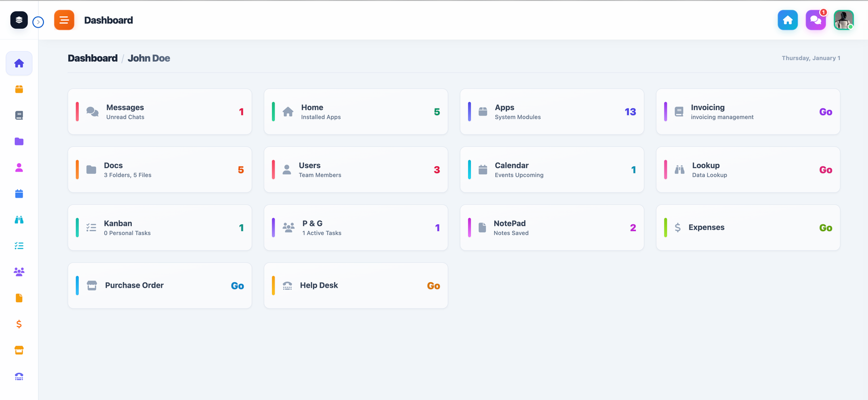Screen dimensions: 868x400
Task: Open the Help Desk phone icon in the sidebar
Action: [19, 376]
